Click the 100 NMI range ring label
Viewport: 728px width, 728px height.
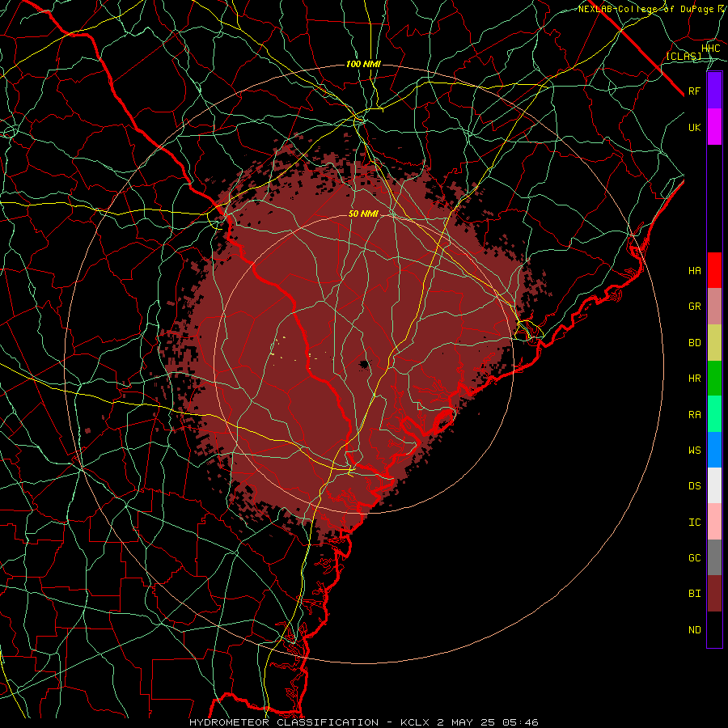363,64
